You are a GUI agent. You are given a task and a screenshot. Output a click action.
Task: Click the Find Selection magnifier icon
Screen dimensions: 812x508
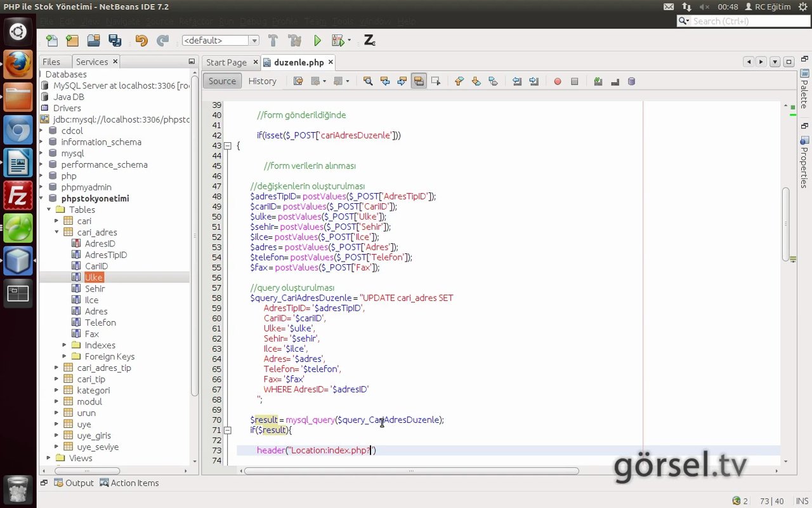click(367, 81)
